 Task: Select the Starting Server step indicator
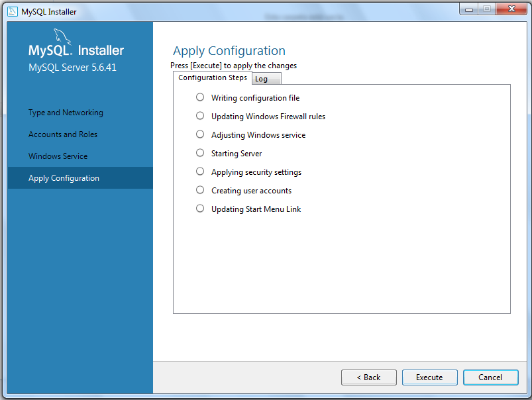point(200,153)
